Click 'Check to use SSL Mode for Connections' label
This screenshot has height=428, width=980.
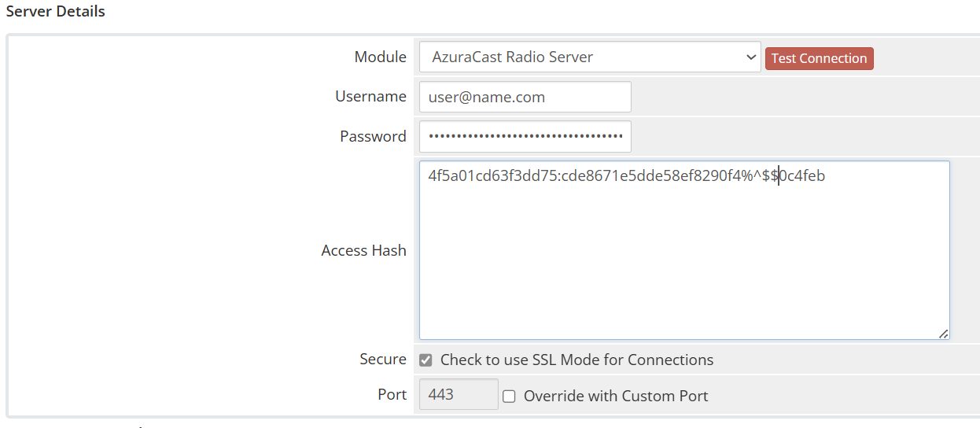[x=577, y=360]
